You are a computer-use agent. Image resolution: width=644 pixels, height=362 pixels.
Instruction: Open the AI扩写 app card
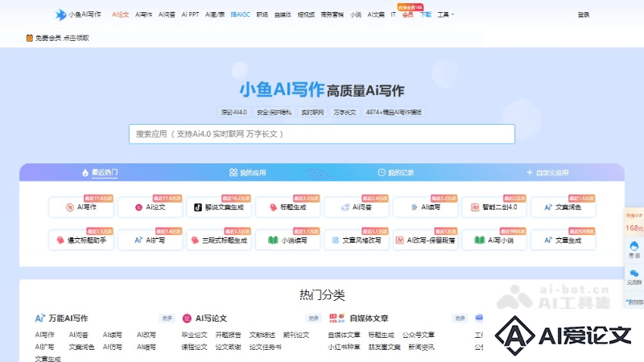coord(151,240)
